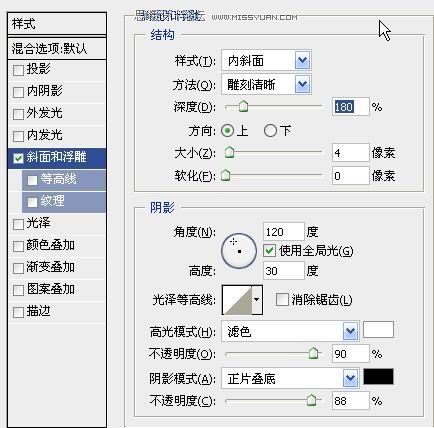Image resolution: width=434 pixels, height=428 pixels.
Task: Enable 消除锯齿 anti-aliased checkbox
Action: point(282,299)
